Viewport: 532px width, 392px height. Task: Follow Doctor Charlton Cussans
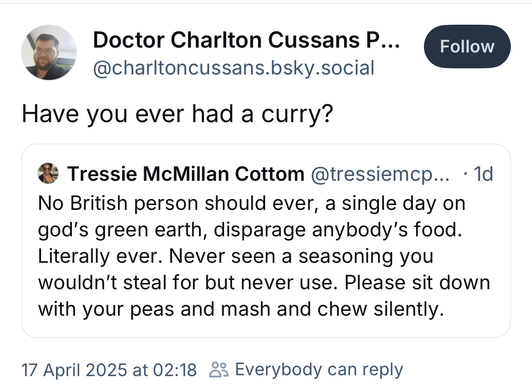pyautogui.click(x=467, y=46)
